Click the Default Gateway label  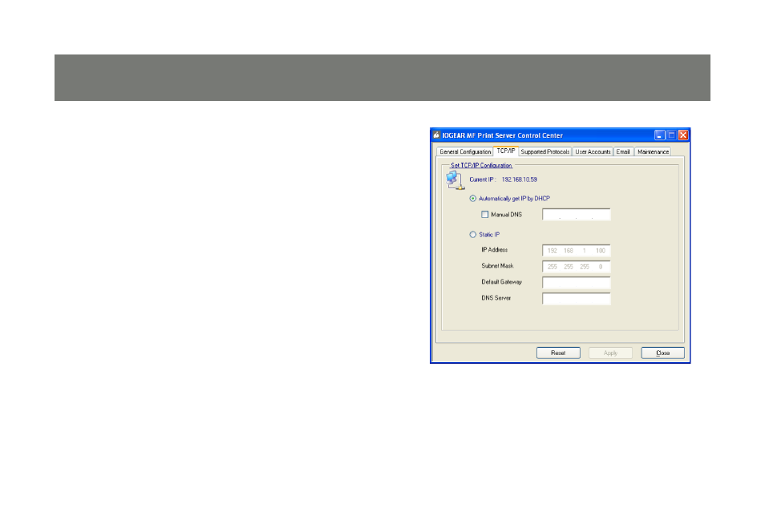click(x=501, y=282)
